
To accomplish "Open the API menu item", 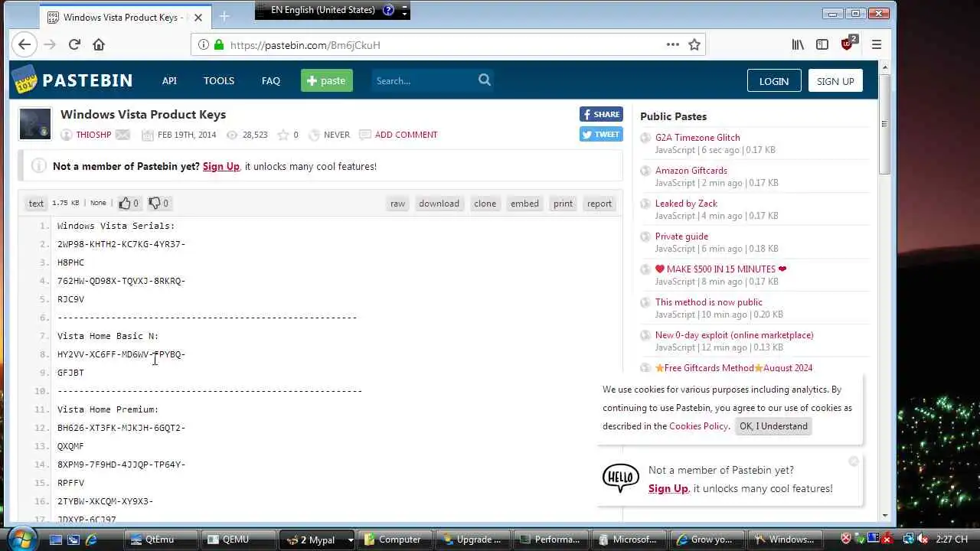I will tap(169, 80).
